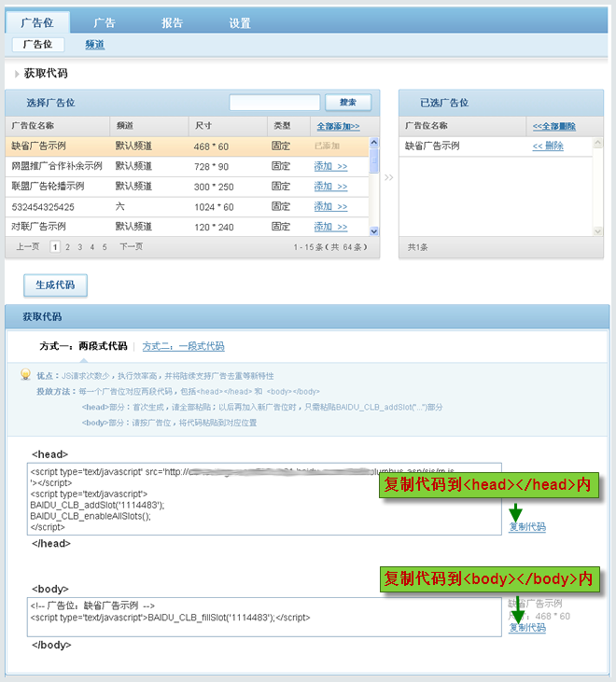Select 方式一：两段式代码 tab
This screenshot has height=682, width=616.
pos(83,346)
